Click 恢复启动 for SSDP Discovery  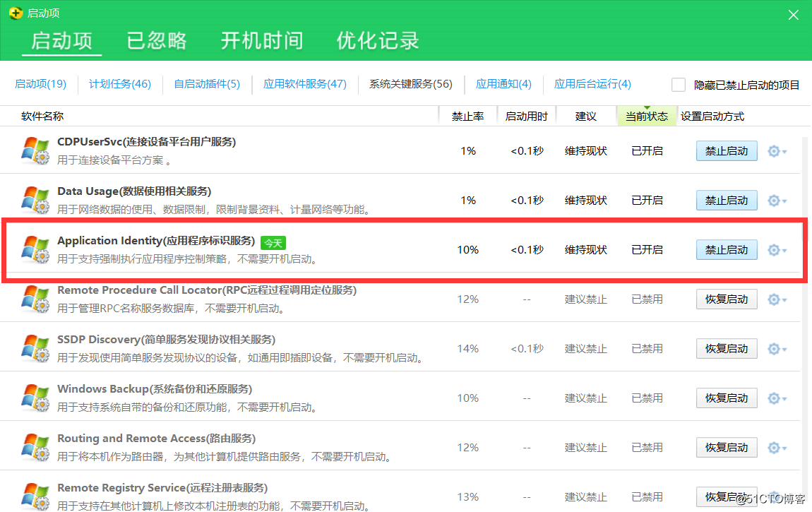point(727,349)
